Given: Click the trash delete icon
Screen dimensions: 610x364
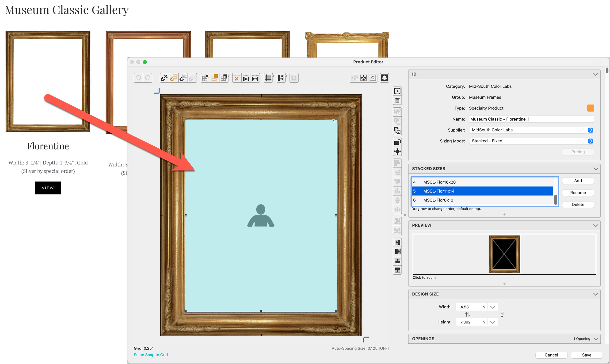Looking at the screenshot, I should 397,101.
